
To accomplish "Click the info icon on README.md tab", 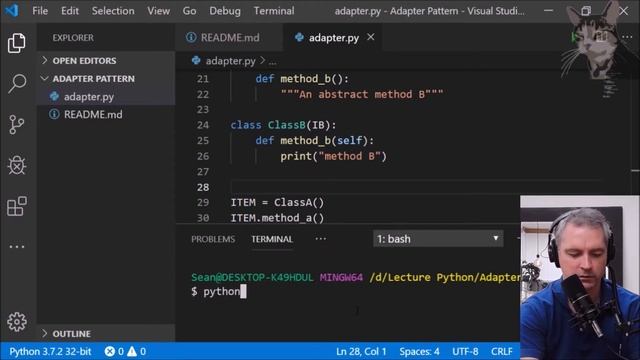I will [191, 38].
